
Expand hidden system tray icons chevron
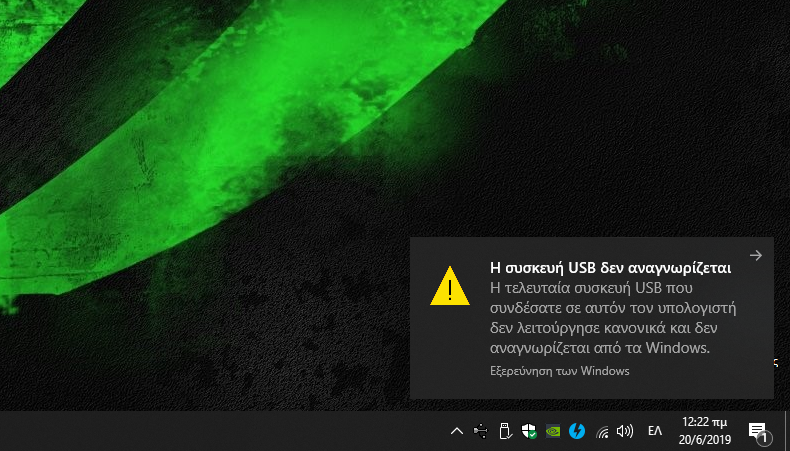coord(456,431)
